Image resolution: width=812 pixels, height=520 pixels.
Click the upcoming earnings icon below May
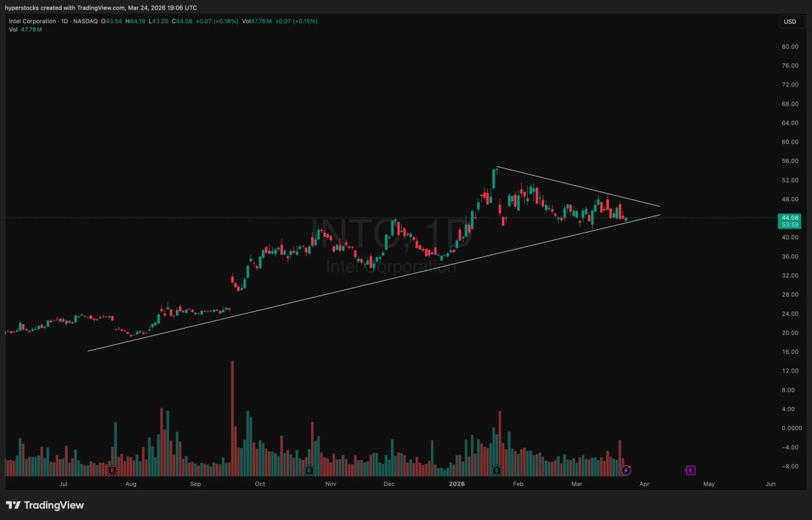click(691, 469)
